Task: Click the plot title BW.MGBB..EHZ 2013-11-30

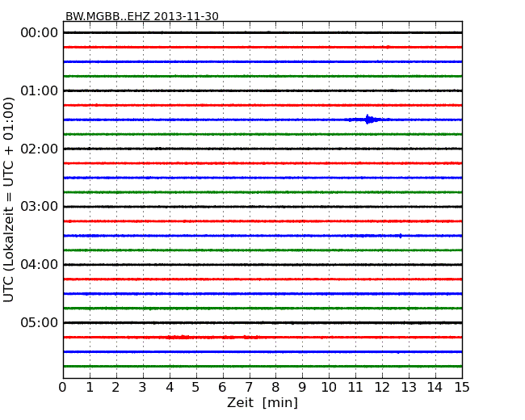Action: (x=142, y=16)
